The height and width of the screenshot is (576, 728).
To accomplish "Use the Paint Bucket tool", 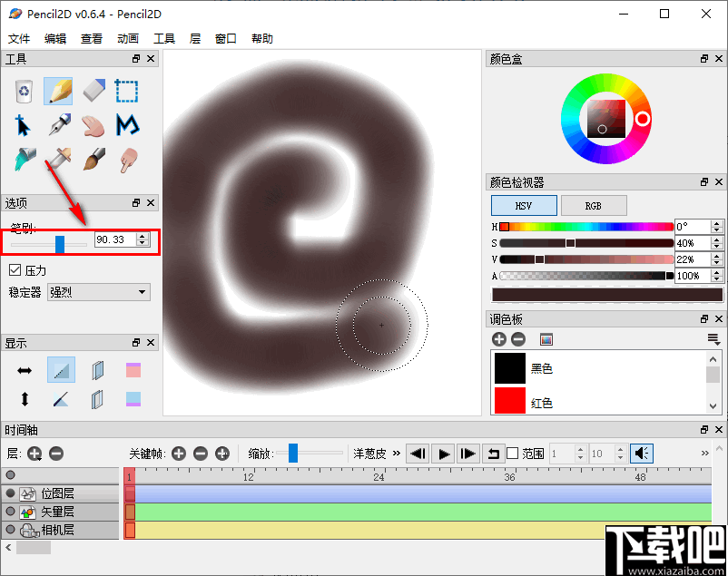I will [23, 161].
